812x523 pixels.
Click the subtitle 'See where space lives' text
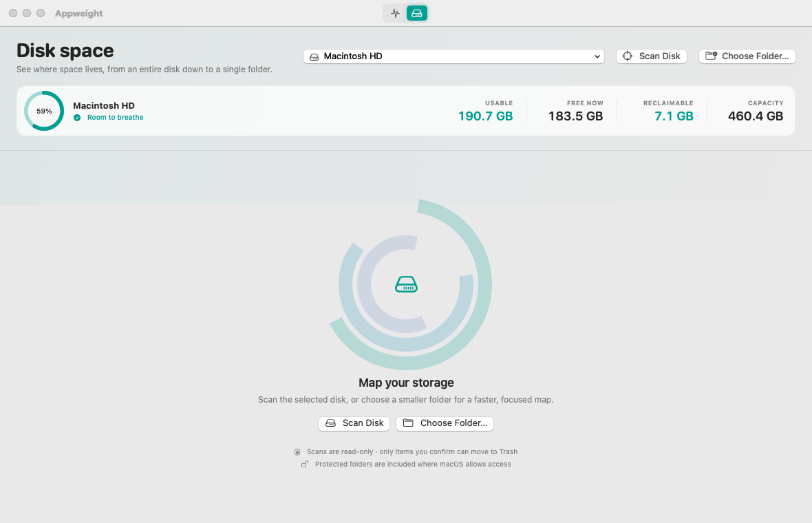(145, 70)
